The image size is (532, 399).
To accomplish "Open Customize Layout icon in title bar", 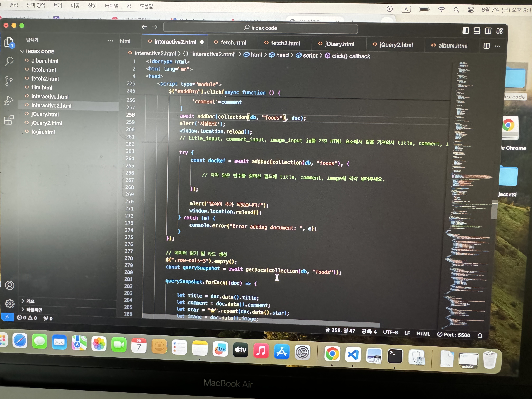I will pos(499,31).
